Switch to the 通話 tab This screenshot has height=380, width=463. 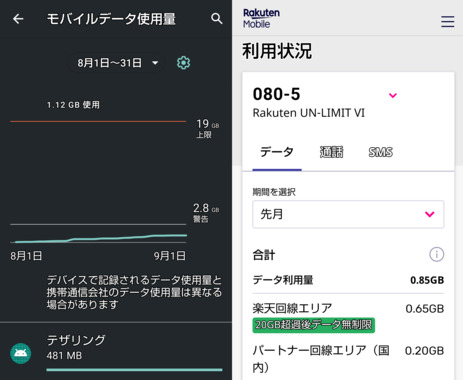(331, 152)
